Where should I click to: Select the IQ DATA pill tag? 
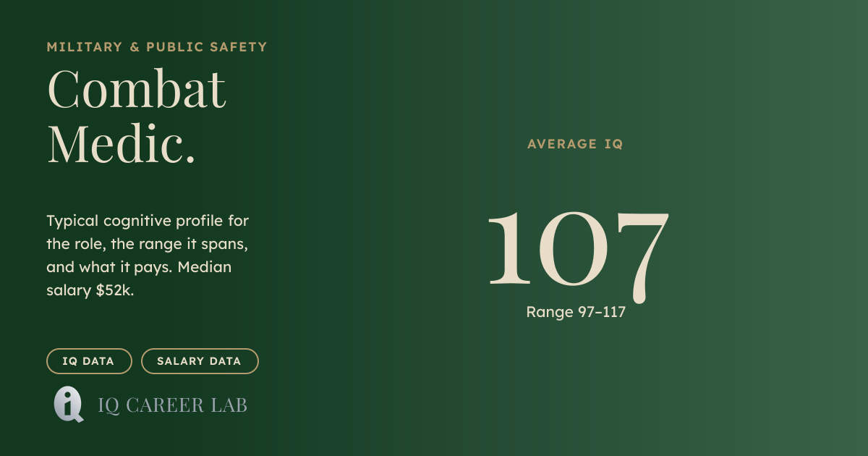(90, 361)
